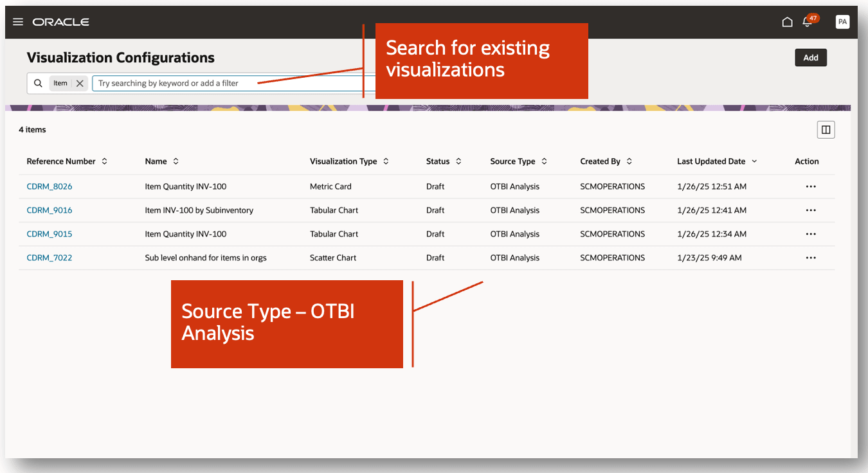Open visualization CDRM_9015 link
Image resolution: width=868 pixels, height=473 pixels.
(49, 234)
